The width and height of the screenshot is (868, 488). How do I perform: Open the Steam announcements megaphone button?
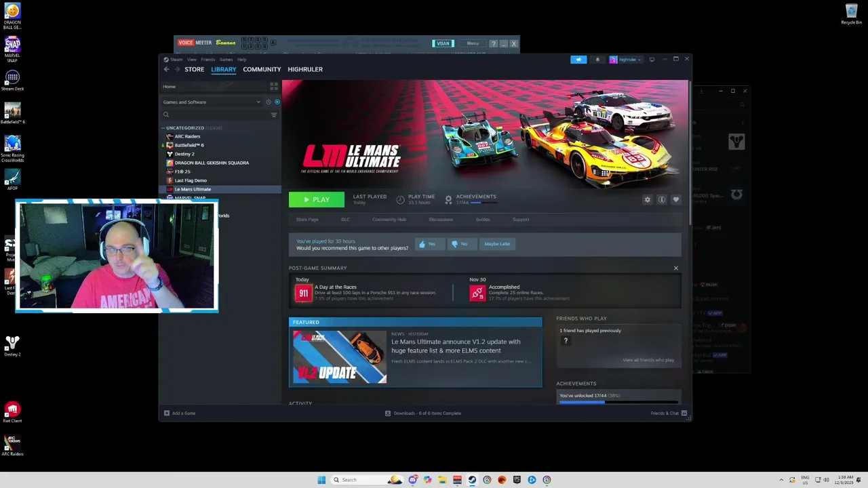[x=578, y=60]
